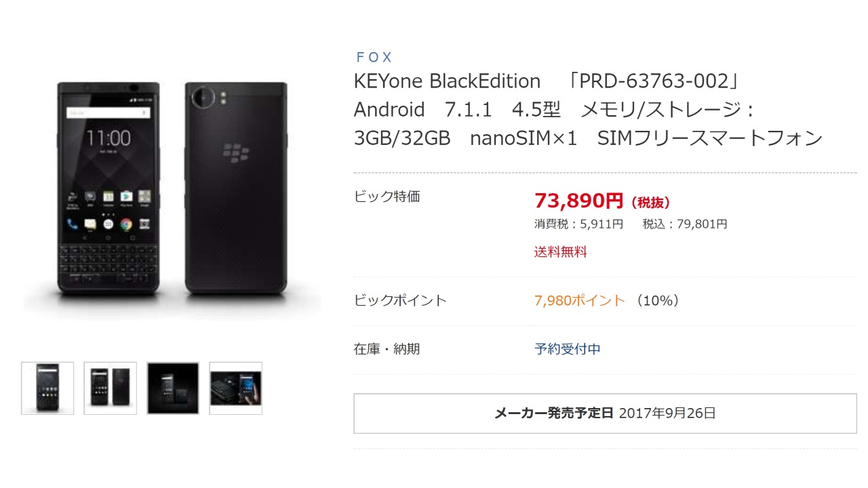868x488 pixels.
Task: Click the BlackBerry logo on phone back
Action: click(235, 154)
